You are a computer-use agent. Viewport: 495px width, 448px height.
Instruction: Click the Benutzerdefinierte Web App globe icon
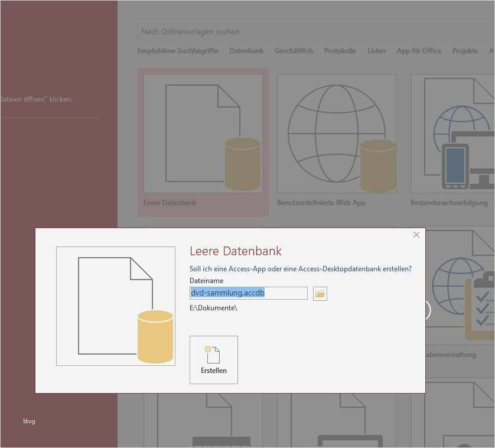point(336,133)
